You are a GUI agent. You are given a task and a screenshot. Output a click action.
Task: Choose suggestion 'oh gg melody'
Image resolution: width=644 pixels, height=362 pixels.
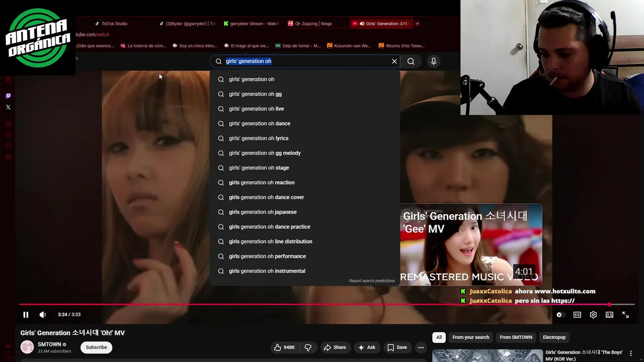pos(305,153)
